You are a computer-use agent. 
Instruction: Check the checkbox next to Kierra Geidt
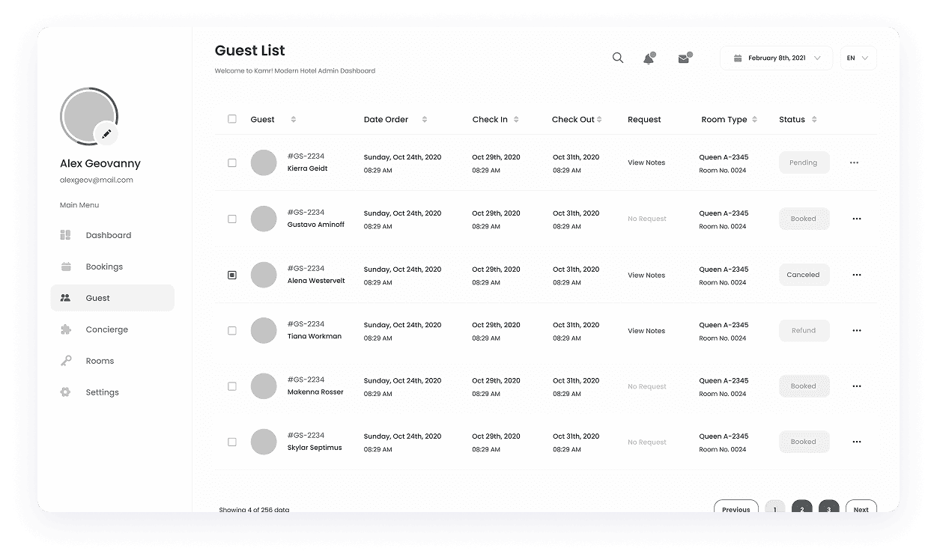[x=232, y=162]
